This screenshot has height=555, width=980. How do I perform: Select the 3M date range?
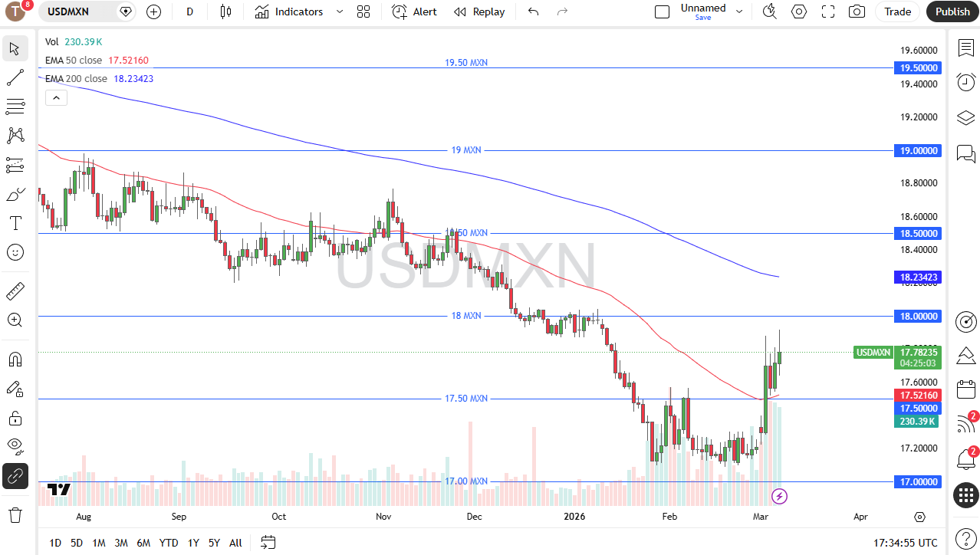pos(121,543)
